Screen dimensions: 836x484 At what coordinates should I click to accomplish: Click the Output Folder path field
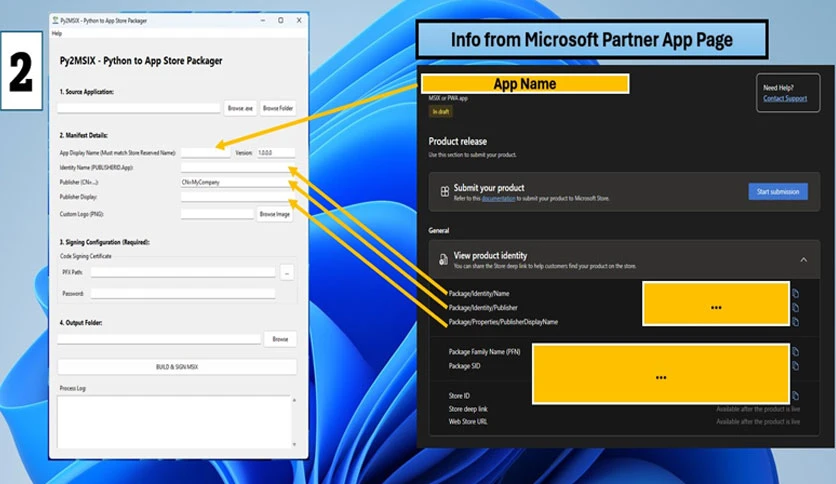pyautogui.click(x=159, y=339)
